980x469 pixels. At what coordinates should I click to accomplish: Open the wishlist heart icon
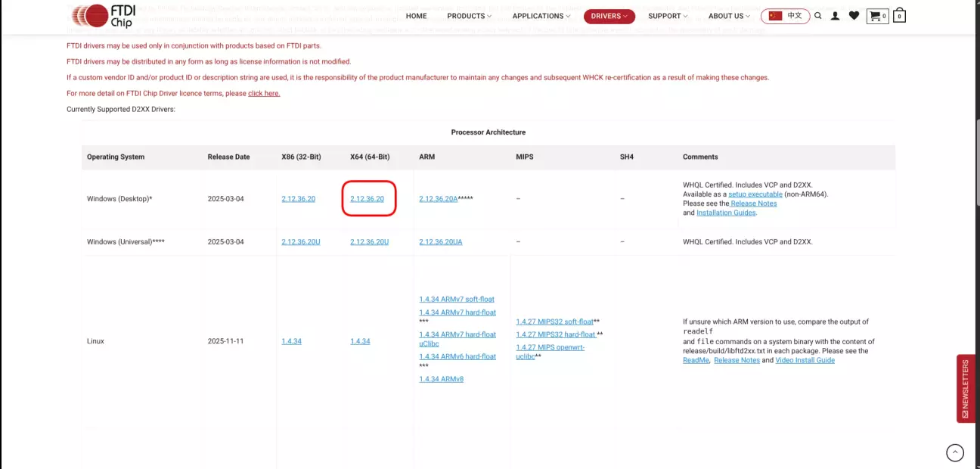(x=854, y=16)
